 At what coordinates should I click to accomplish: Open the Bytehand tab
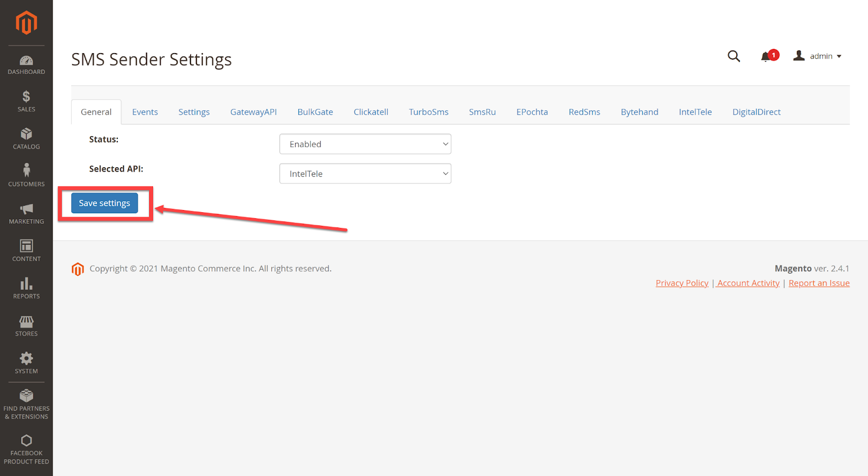point(640,112)
